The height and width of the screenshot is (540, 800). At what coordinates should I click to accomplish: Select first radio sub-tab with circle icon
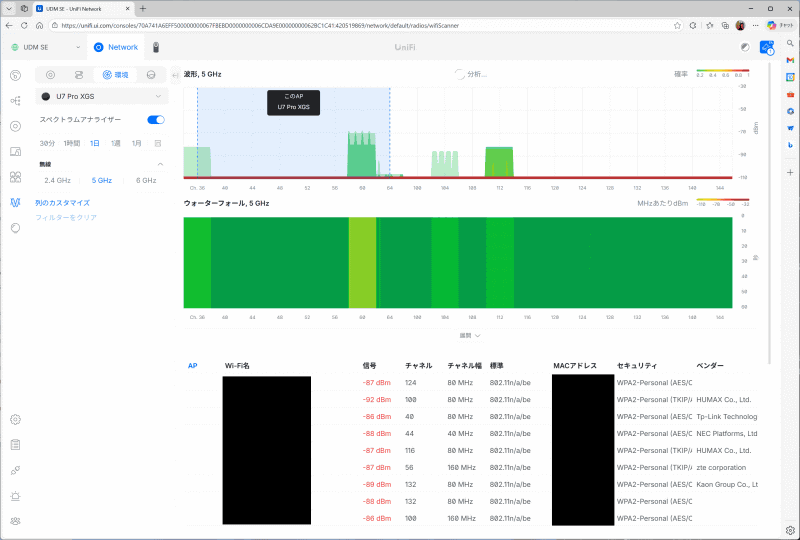[50, 75]
